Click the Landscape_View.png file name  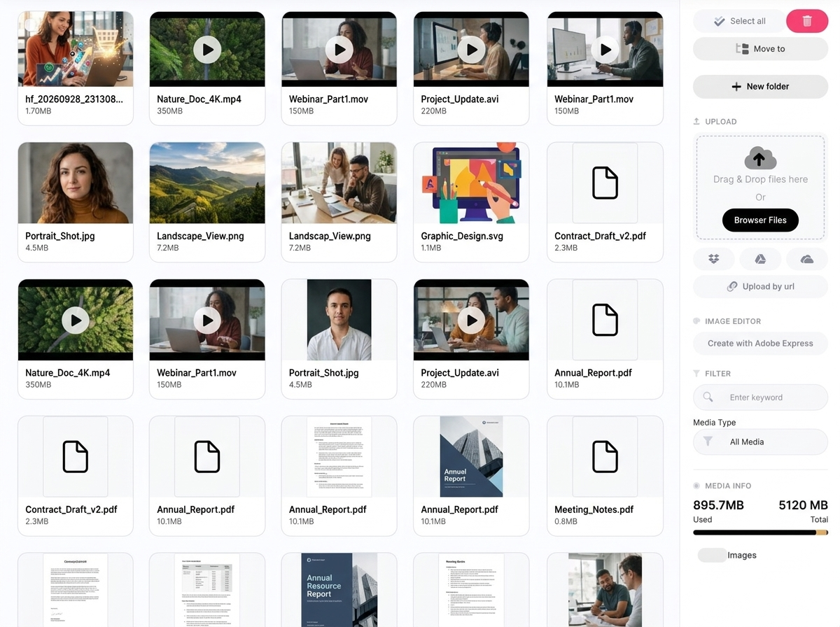(x=200, y=236)
